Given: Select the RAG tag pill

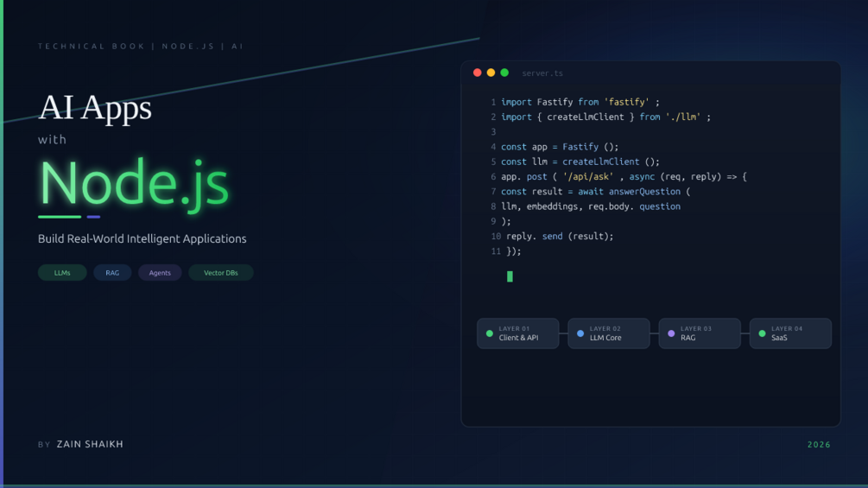Looking at the screenshot, I should click(112, 273).
